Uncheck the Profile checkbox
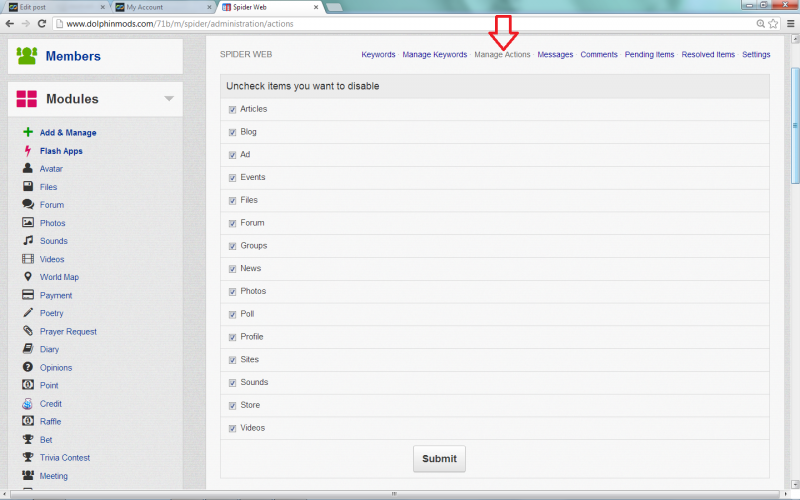The height and width of the screenshot is (500, 800). pyautogui.click(x=232, y=337)
